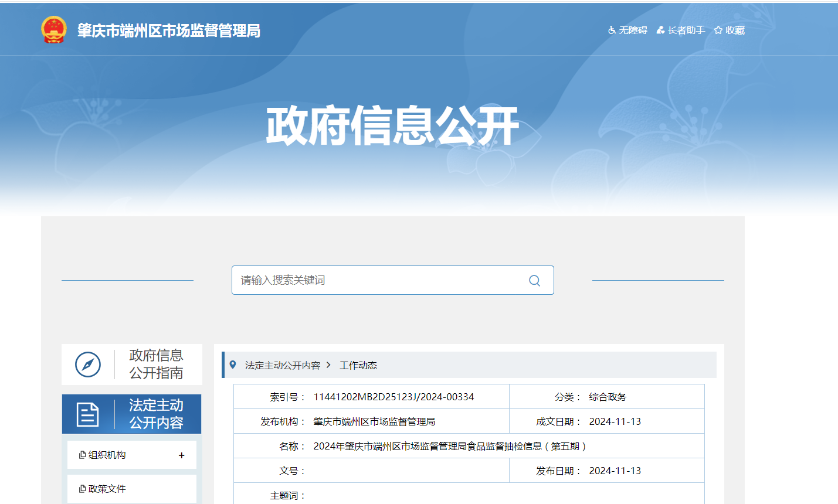Open 工作动态 breadcrumb link
The width and height of the screenshot is (838, 504).
(358, 365)
